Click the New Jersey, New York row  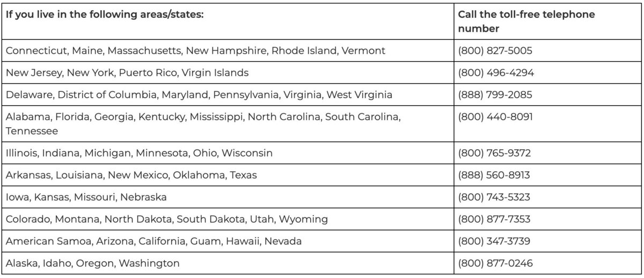321,72
